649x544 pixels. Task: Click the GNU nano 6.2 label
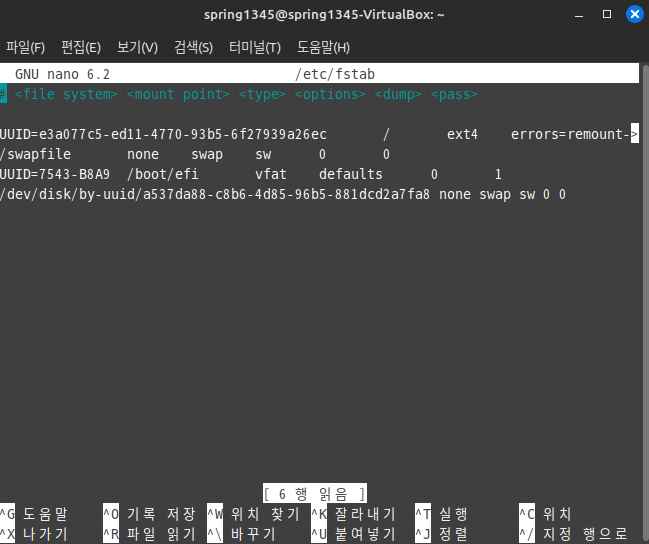[x=62, y=74]
